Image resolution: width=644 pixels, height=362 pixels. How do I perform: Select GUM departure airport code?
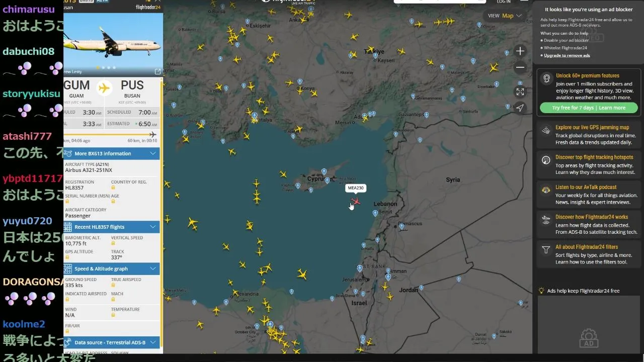pyautogui.click(x=77, y=85)
